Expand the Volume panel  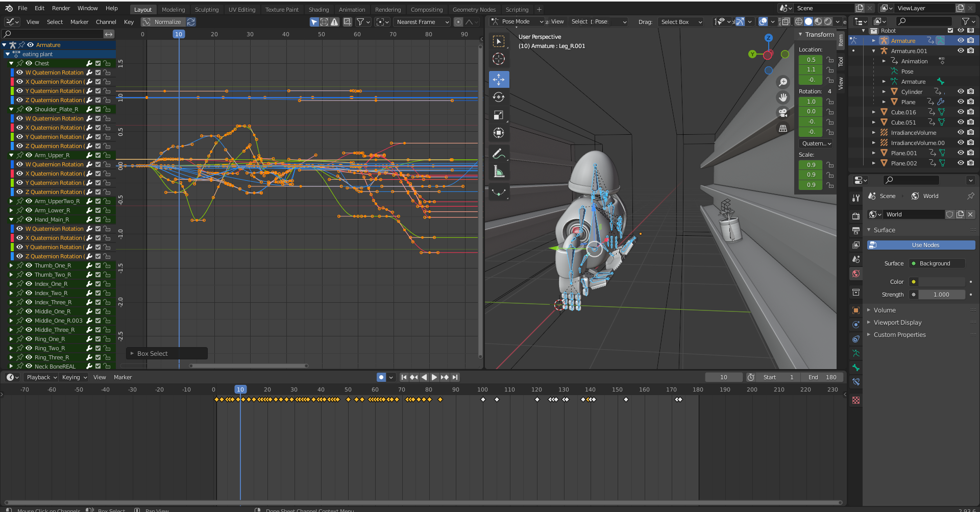coord(884,310)
